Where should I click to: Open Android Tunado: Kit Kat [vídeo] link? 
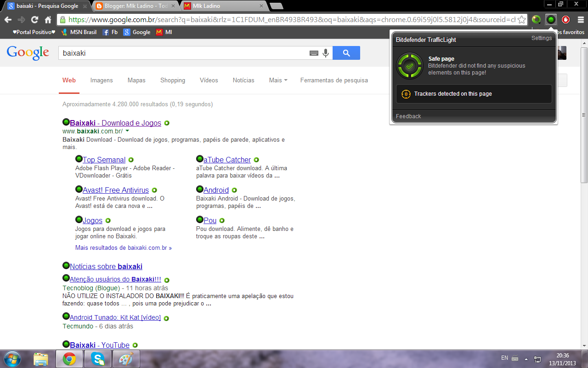pyautogui.click(x=115, y=317)
